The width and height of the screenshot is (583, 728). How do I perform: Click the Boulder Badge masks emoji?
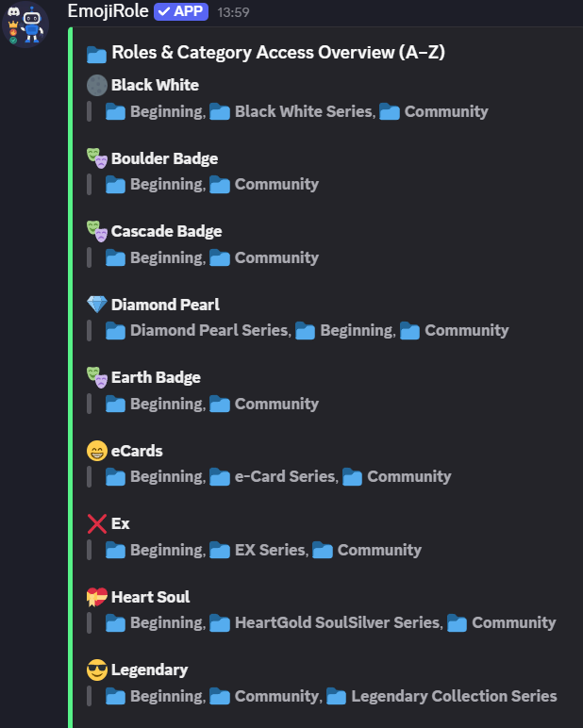(96, 158)
